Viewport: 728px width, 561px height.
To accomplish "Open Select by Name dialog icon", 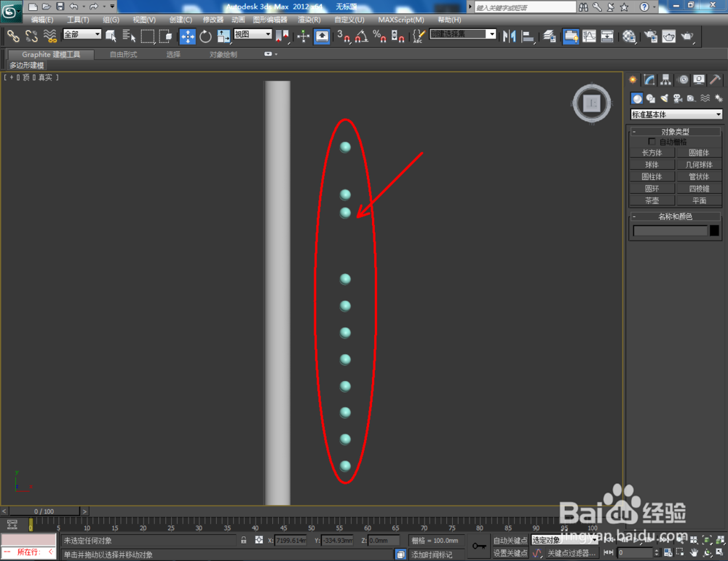I will coord(129,36).
